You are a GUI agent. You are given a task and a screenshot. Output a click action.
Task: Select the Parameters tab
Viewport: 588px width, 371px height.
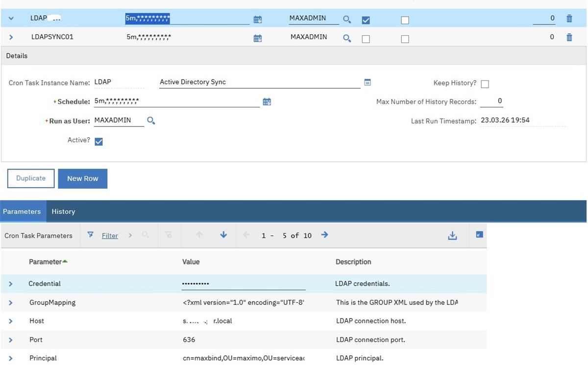(22, 212)
